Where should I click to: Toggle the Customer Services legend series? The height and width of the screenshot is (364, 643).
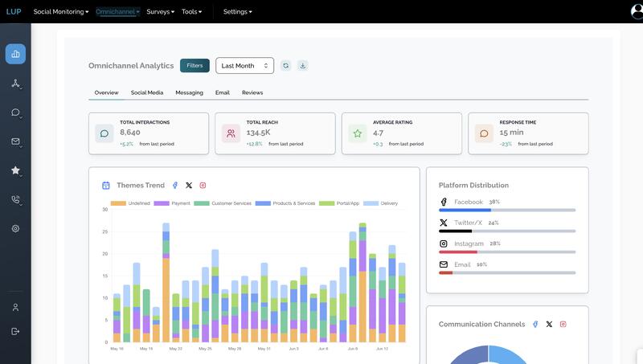click(x=223, y=203)
